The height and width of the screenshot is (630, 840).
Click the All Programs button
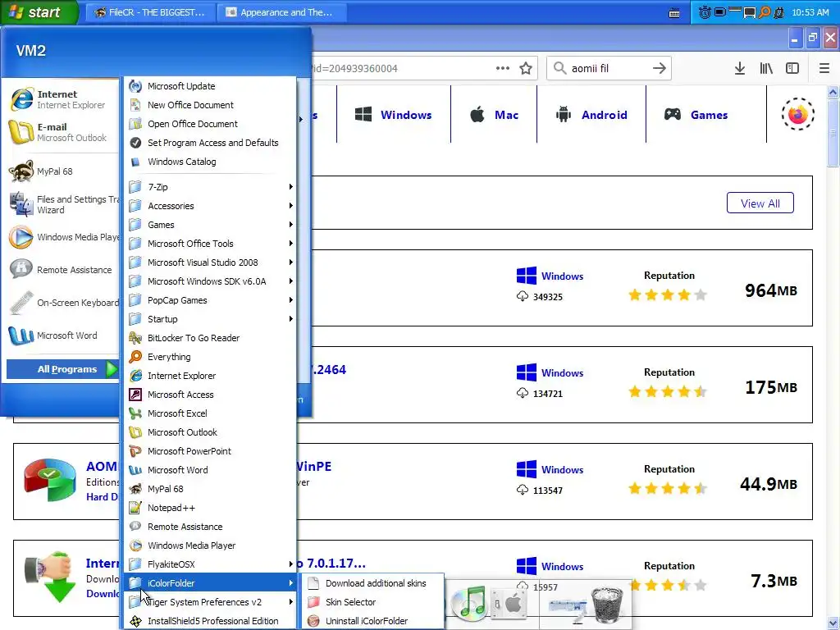[62, 369]
